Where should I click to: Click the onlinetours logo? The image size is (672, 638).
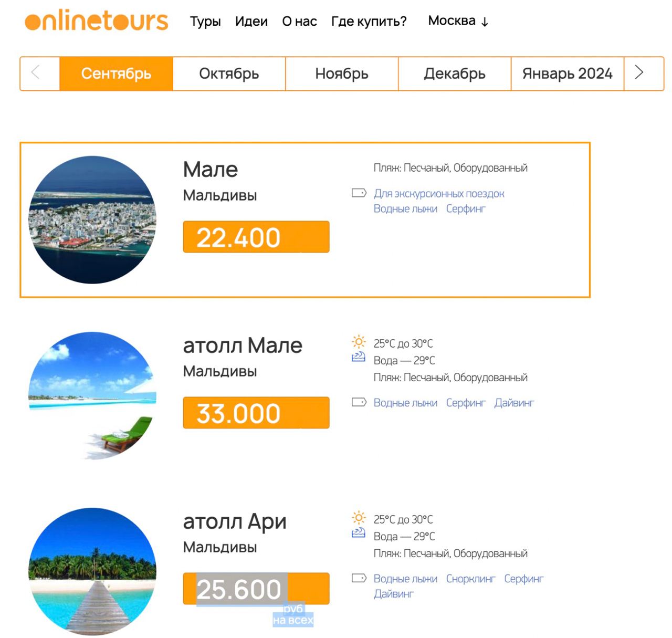(96, 21)
